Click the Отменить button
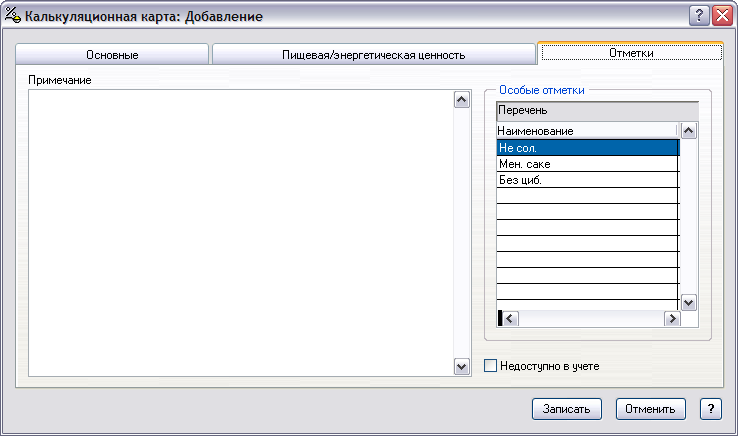Screen dimensions: 739x437 click(x=650, y=409)
